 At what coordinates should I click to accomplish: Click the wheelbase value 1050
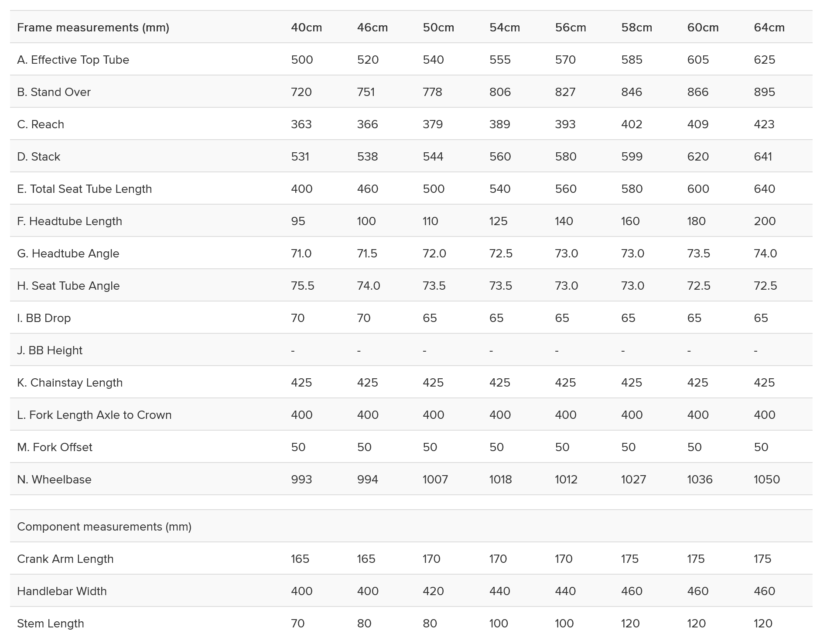point(766,480)
